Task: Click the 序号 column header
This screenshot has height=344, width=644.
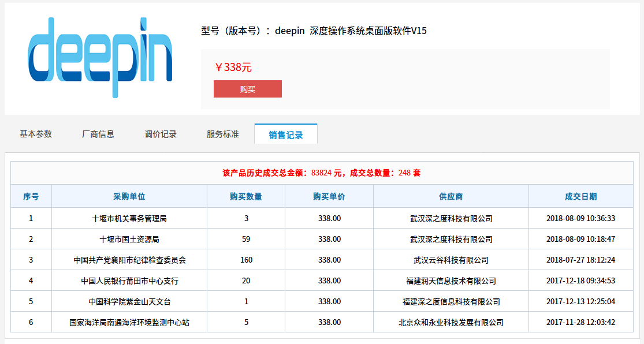Action: [x=31, y=197]
